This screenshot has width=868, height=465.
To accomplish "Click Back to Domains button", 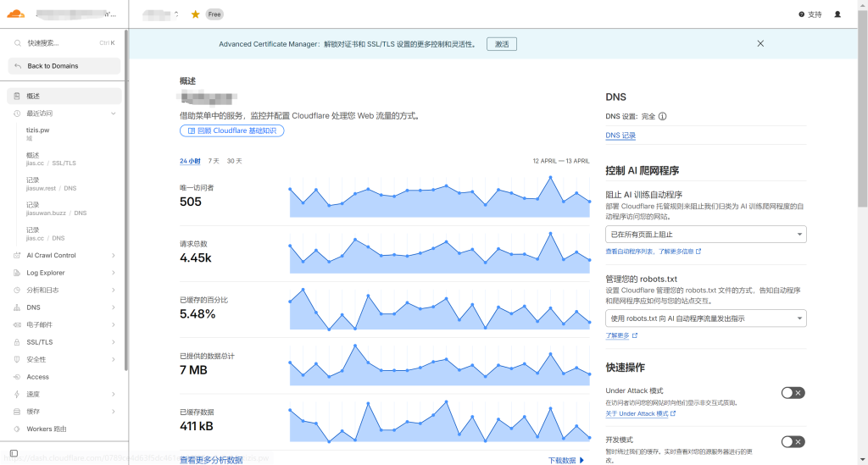I will (x=64, y=66).
